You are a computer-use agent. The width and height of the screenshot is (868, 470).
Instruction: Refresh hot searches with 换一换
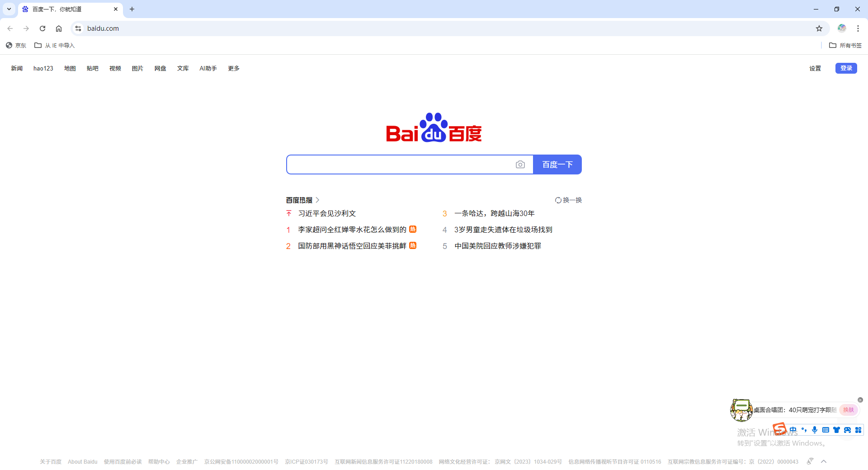pos(568,200)
